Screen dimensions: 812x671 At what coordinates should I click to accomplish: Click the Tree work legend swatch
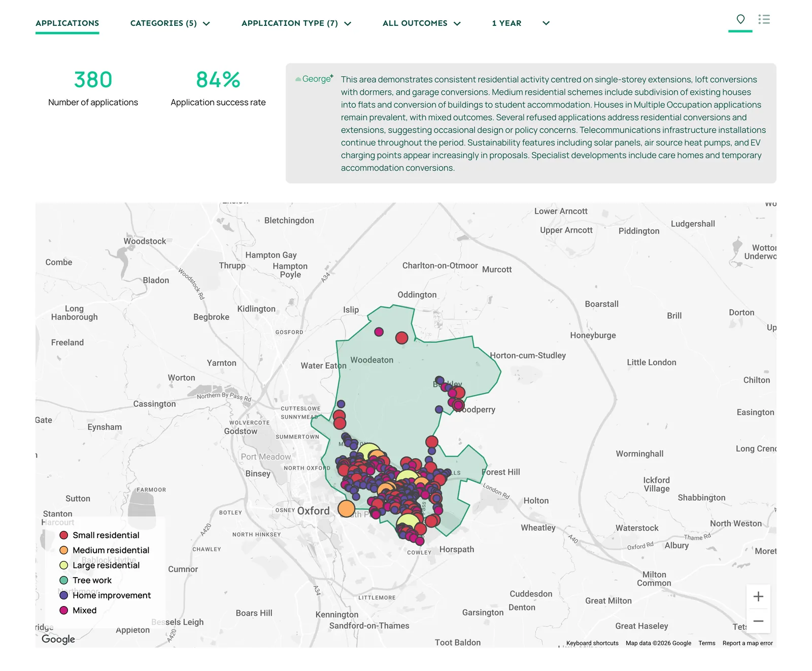[64, 580]
